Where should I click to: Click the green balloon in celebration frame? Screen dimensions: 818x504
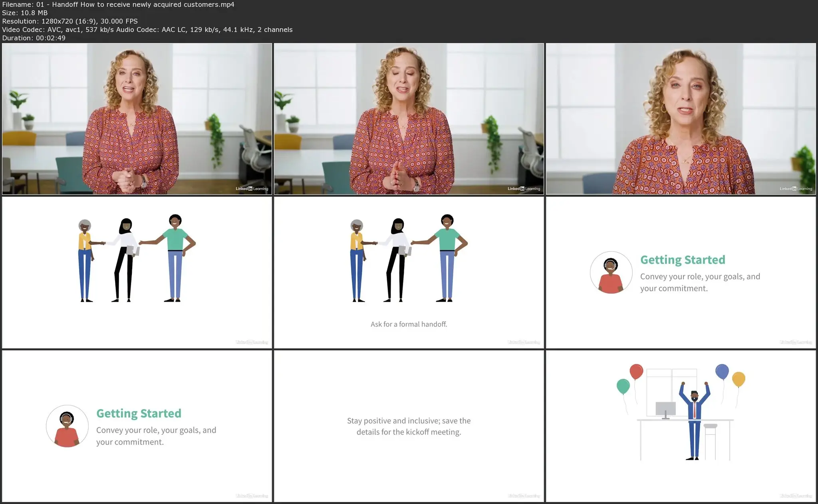point(623,386)
